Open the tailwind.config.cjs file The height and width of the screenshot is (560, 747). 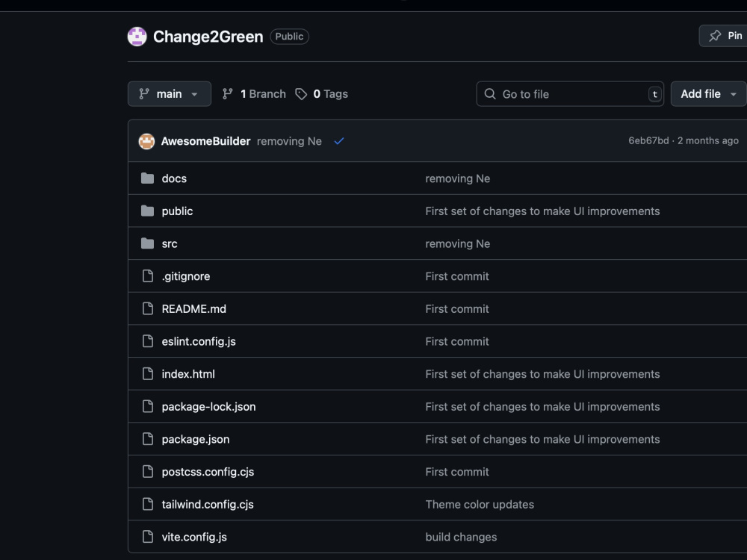pyautogui.click(x=207, y=504)
